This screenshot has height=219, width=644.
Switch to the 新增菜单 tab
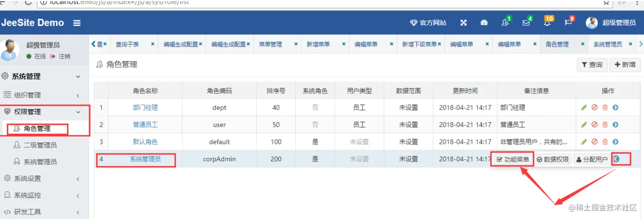[318, 44]
